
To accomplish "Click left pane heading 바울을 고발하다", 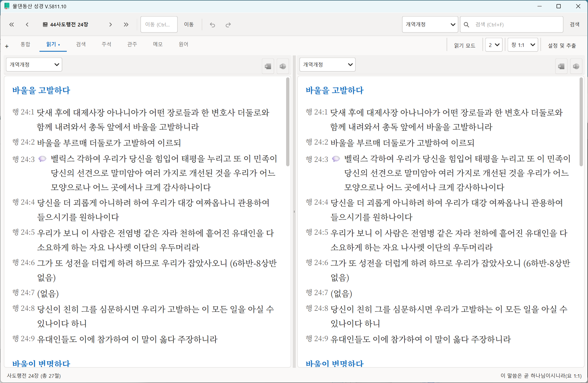I will click(x=41, y=90).
